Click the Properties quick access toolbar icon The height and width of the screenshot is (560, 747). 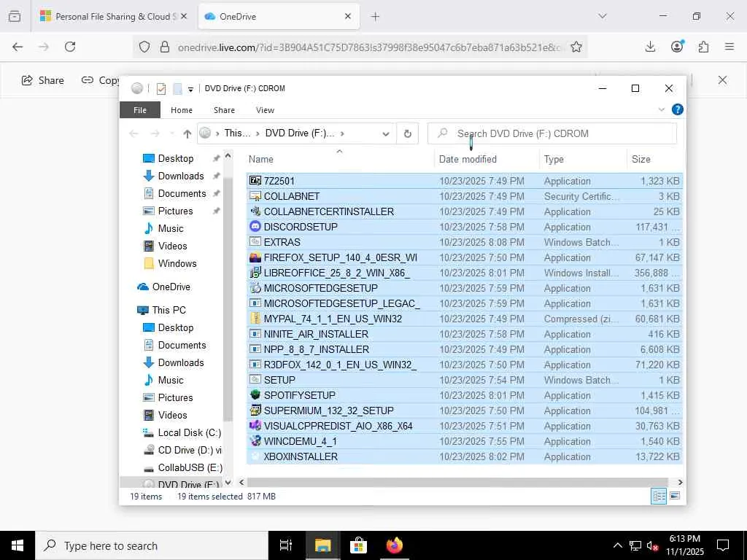[161, 88]
